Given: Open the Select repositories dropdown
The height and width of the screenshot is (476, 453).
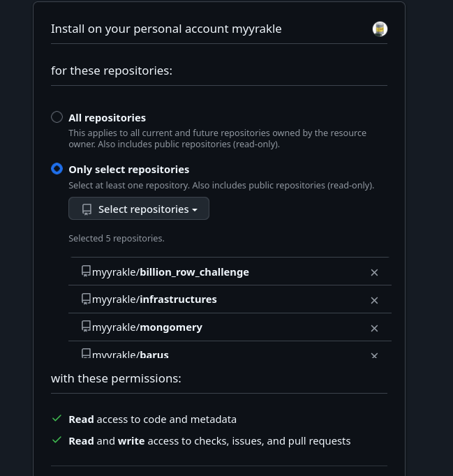Looking at the screenshot, I should coord(139,209).
